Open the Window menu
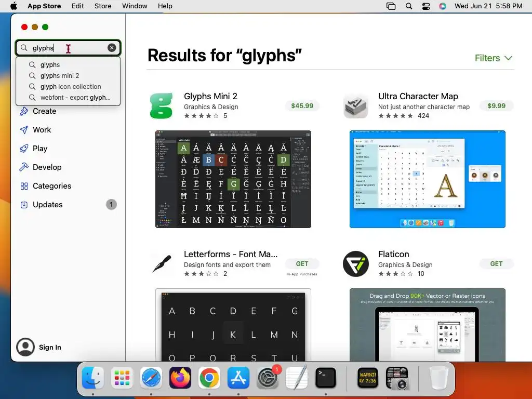The height and width of the screenshot is (399, 532). [x=135, y=6]
